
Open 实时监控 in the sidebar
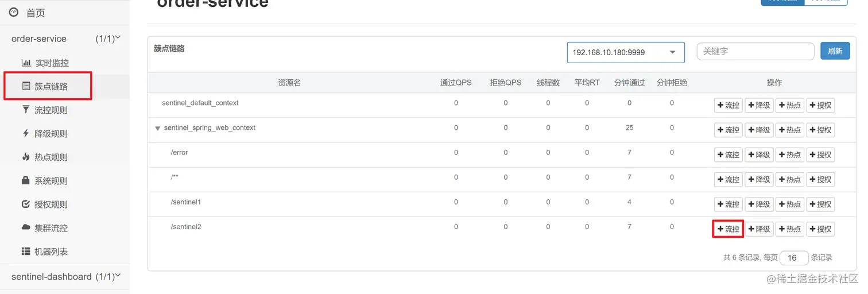[x=52, y=63]
